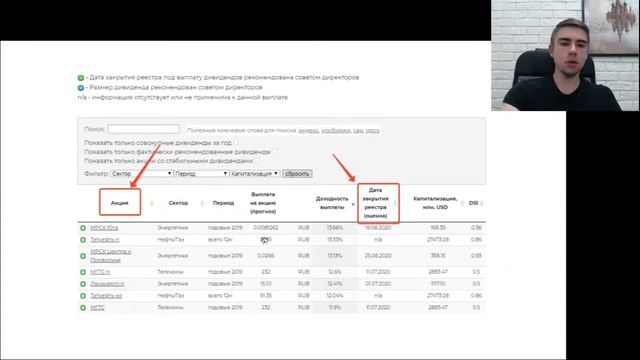Open the Татнефть-п stock link
640x360 pixels.
tap(105, 240)
